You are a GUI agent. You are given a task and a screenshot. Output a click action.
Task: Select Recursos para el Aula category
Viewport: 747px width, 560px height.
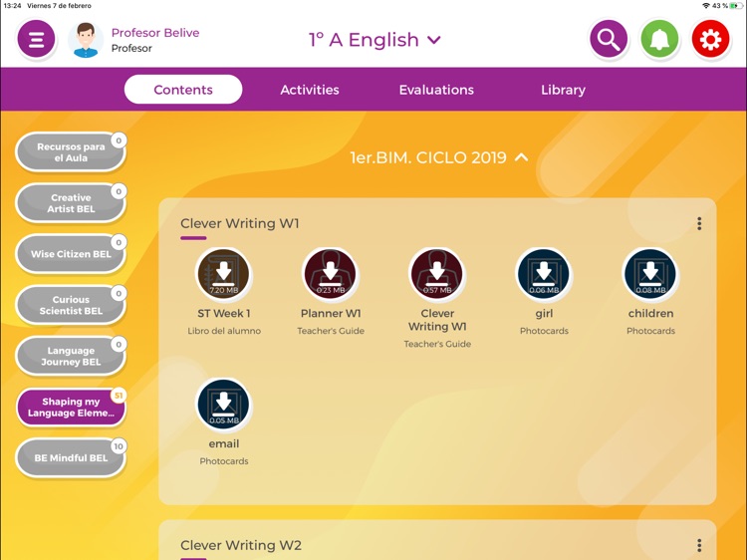[71, 152]
